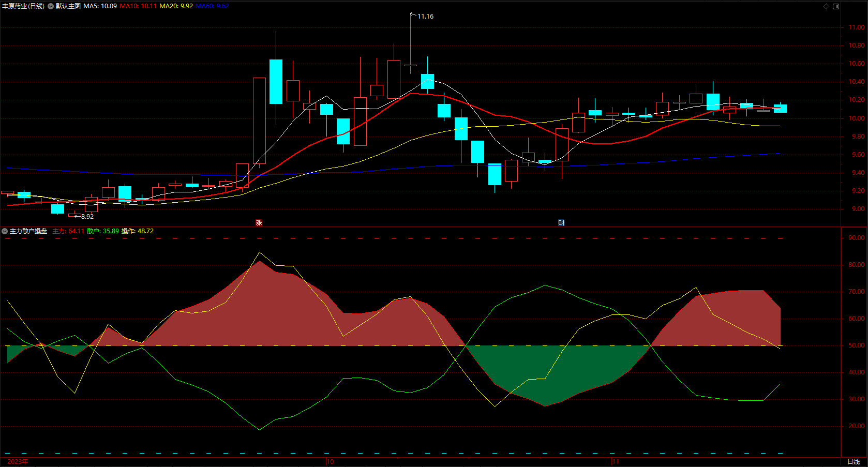Screen dimensions: 868x467
Task: Click the 2023年 date label on time axis
Action: click(18, 461)
